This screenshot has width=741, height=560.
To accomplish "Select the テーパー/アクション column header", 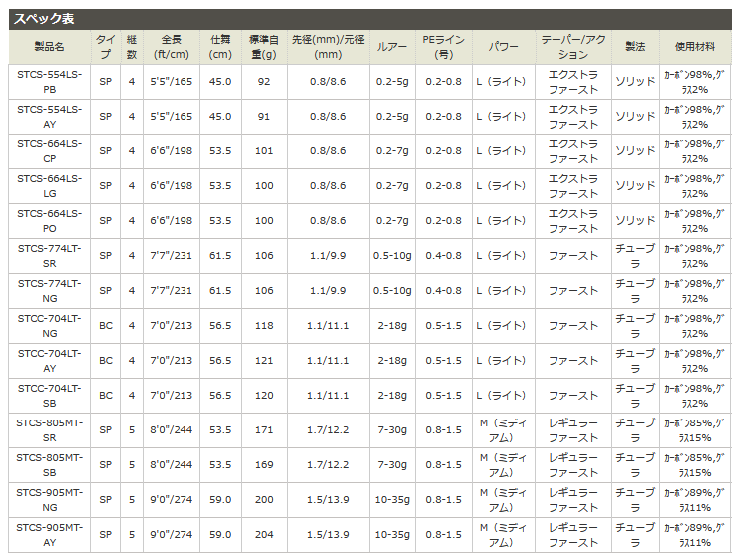I will point(573,47).
